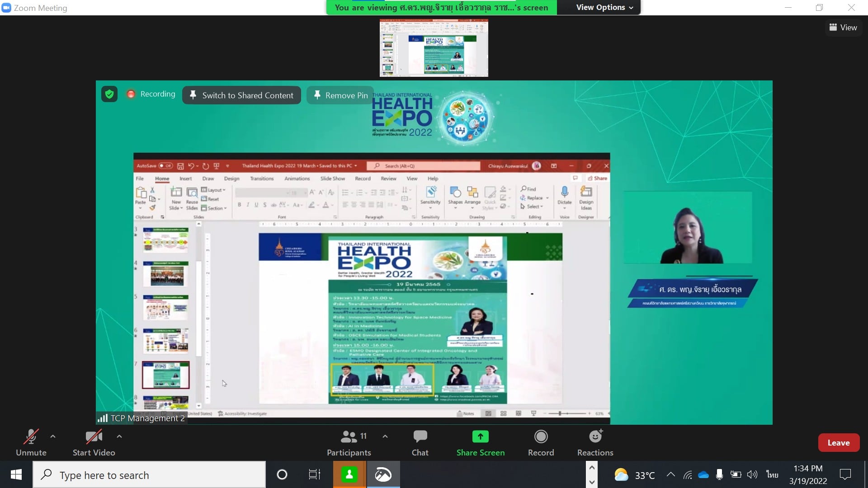Click Undo icon in PowerPoint title bar
868x488 pixels.
point(192,166)
